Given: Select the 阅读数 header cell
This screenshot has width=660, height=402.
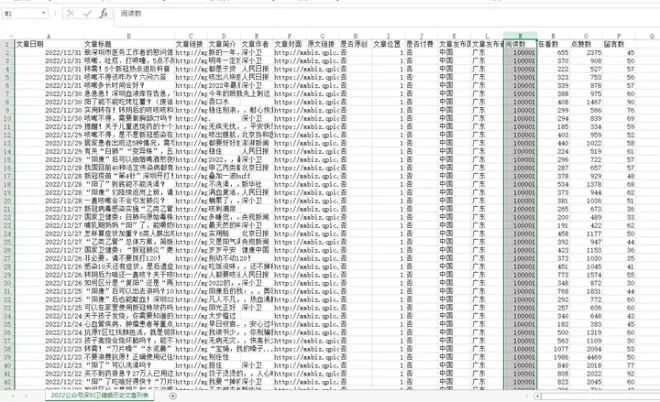Looking at the screenshot, I should point(517,44).
